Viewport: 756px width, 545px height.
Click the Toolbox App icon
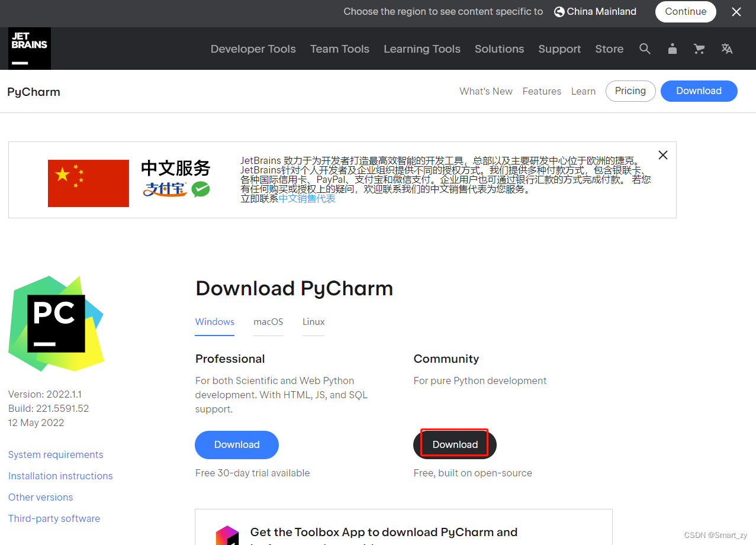tap(227, 536)
